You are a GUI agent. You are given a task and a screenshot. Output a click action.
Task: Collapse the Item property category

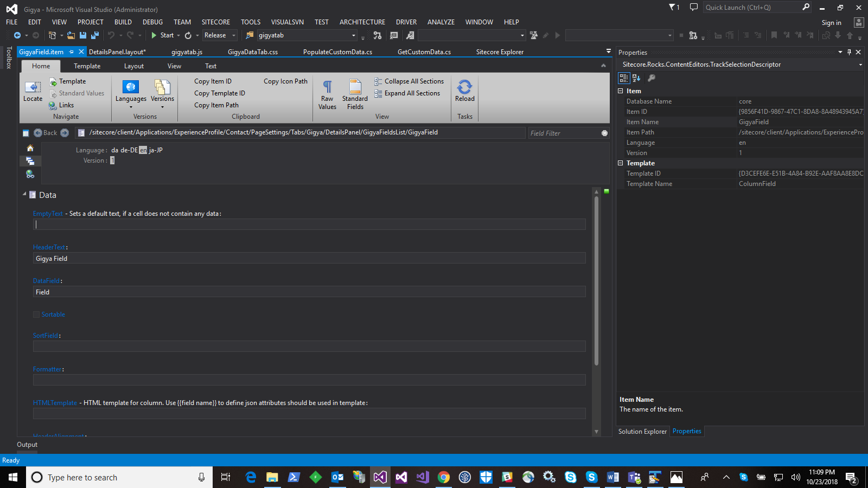(x=620, y=91)
